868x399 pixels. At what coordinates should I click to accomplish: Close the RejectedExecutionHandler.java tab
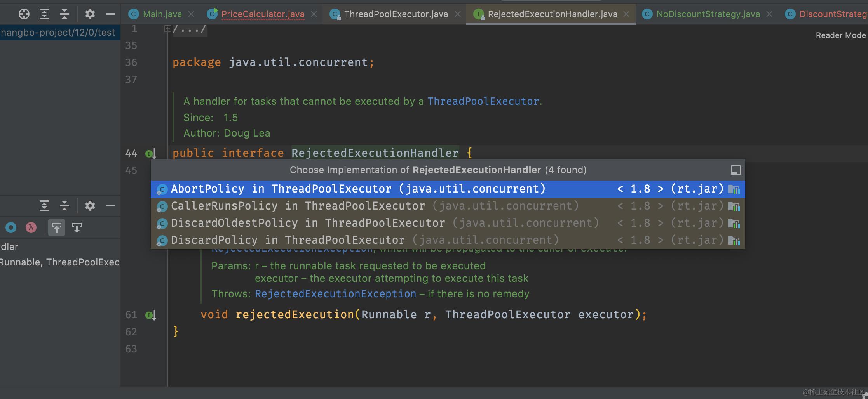[x=626, y=14]
